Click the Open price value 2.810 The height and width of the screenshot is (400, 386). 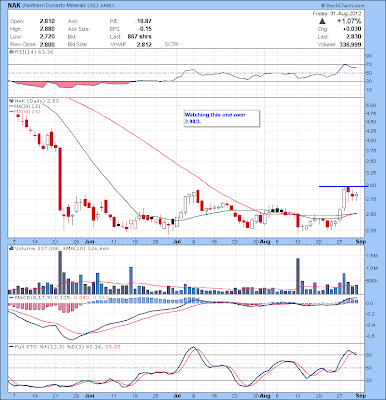(x=48, y=21)
